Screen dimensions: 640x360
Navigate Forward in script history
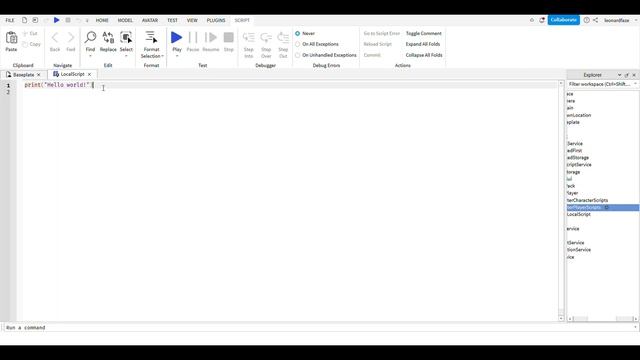point(71,38)
